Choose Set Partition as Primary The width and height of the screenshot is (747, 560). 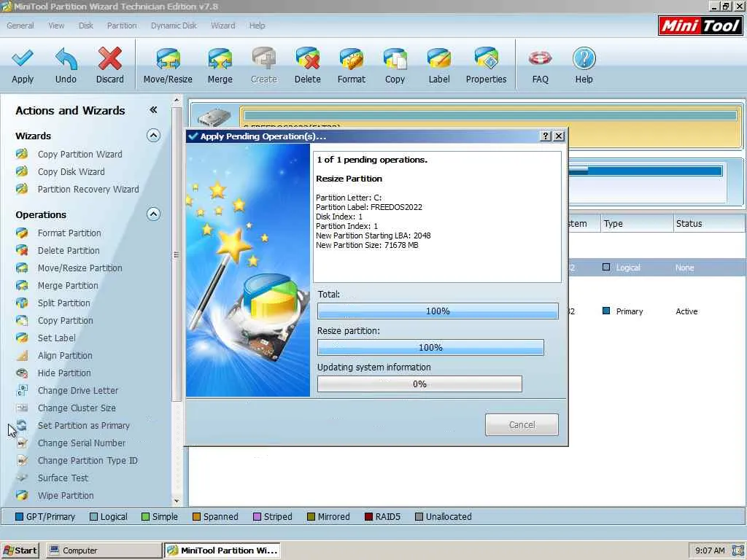pyautogui.click(x=84, y=426)
